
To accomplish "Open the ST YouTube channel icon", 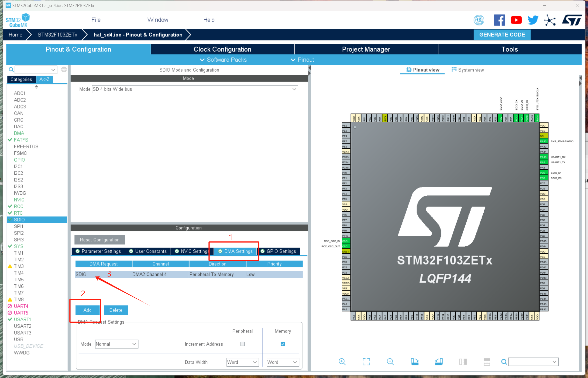I will pos(516,20).
